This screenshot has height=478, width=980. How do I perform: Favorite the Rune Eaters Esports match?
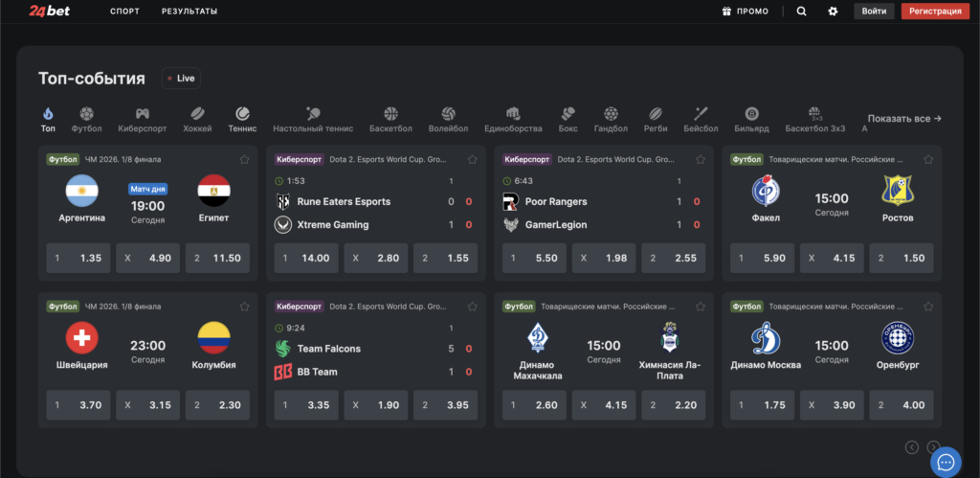[x=473, y=160]
